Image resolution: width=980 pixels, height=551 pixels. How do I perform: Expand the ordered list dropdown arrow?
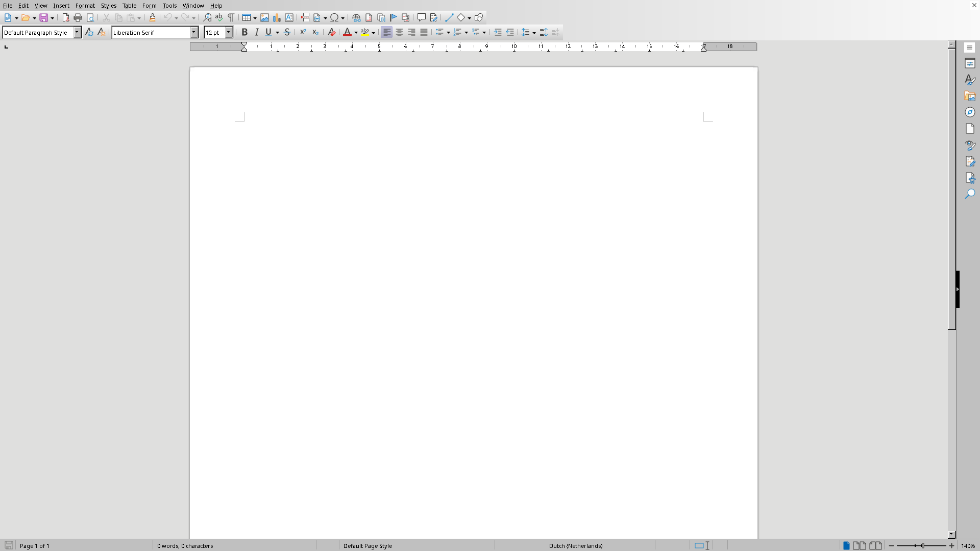(x=467, y=33)
